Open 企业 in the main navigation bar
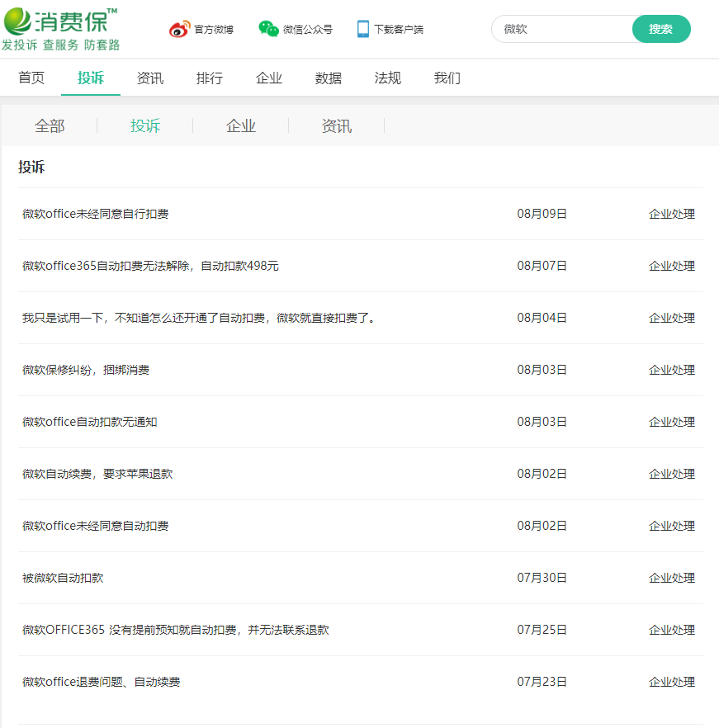This screenshot has width=719, height=728. (x=269, y=78)
